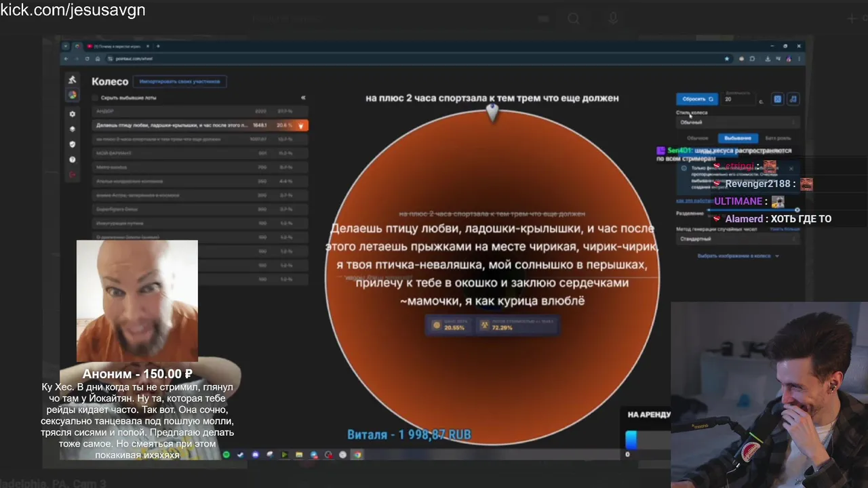This screenshot has height=488, width=868.
Task: Open the shield checkmark icon in sidebar
Action: 73,144
